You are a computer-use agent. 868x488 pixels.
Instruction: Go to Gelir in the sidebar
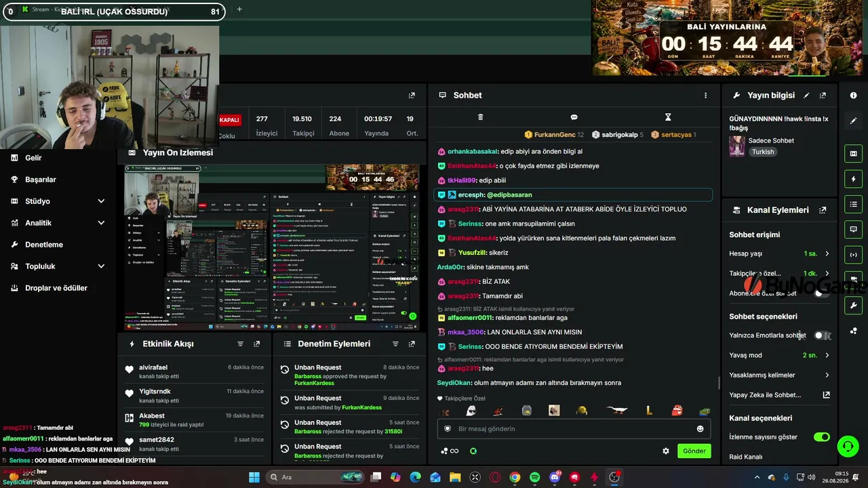[x=33, y=158]
